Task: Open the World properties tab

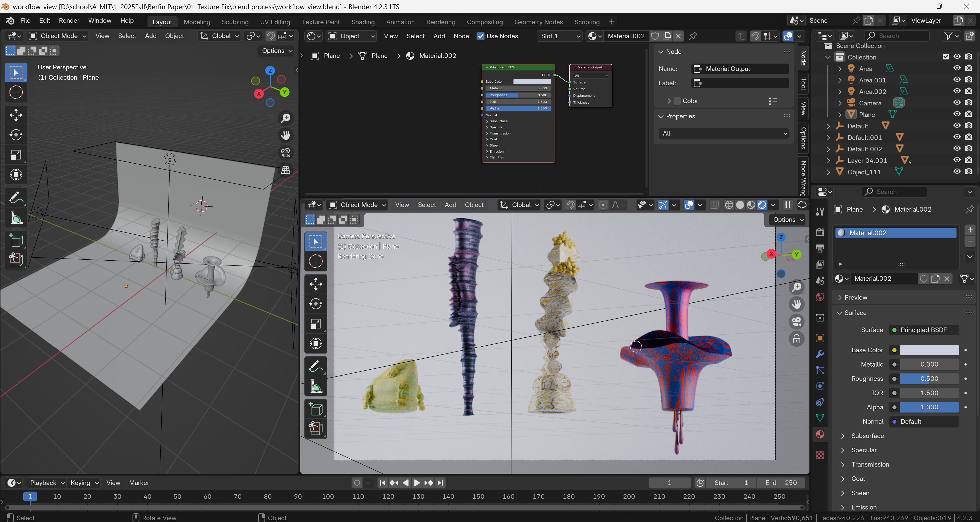Action: (x=820, y=297)
